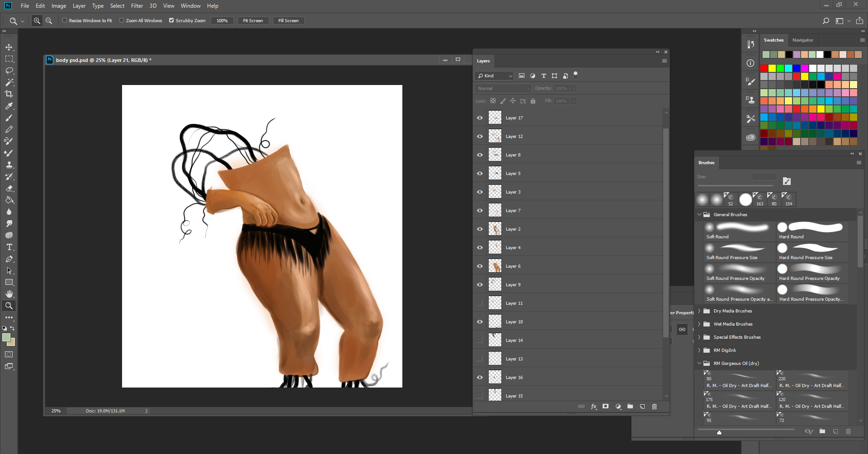Expand the Dry Media Brushes folder

[x=700, y=311]
